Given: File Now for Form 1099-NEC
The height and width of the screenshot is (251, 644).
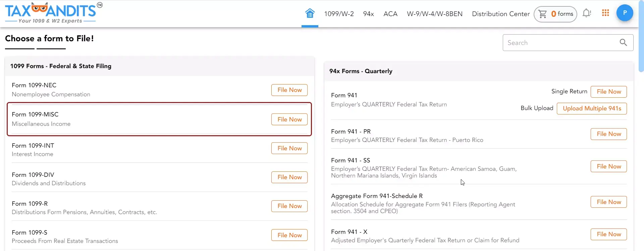Looking at the screenshot, I should [289, 90].
